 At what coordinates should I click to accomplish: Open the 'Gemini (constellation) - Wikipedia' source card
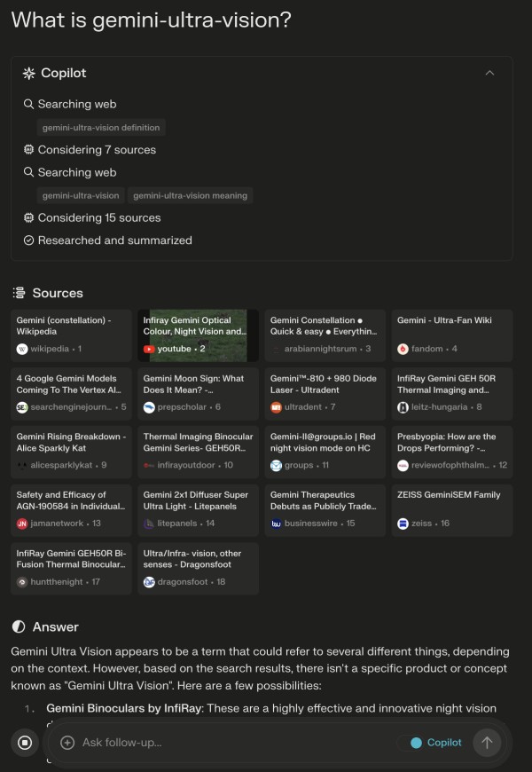70,335
